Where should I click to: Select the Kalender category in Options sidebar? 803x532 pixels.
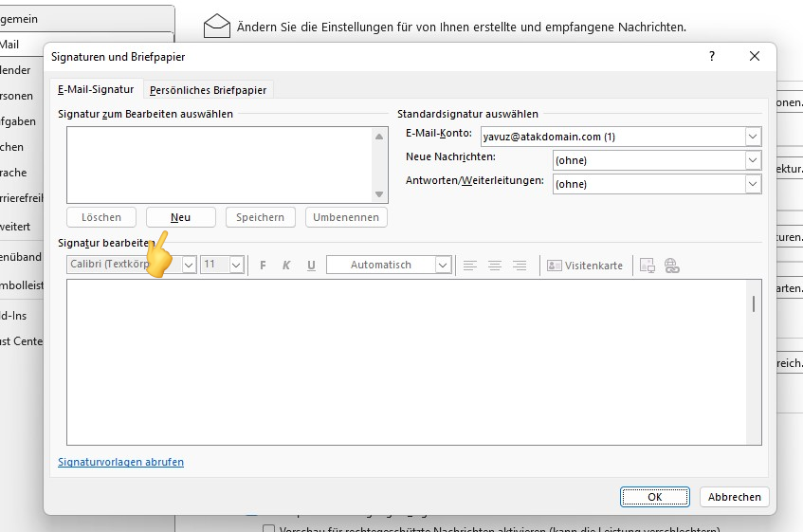click(22, 70)
